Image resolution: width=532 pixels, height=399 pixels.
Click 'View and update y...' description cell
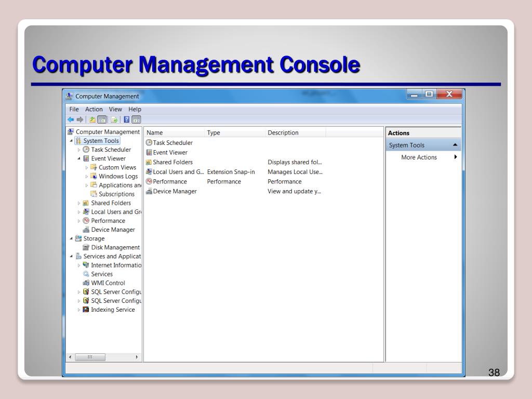point(294,191)
